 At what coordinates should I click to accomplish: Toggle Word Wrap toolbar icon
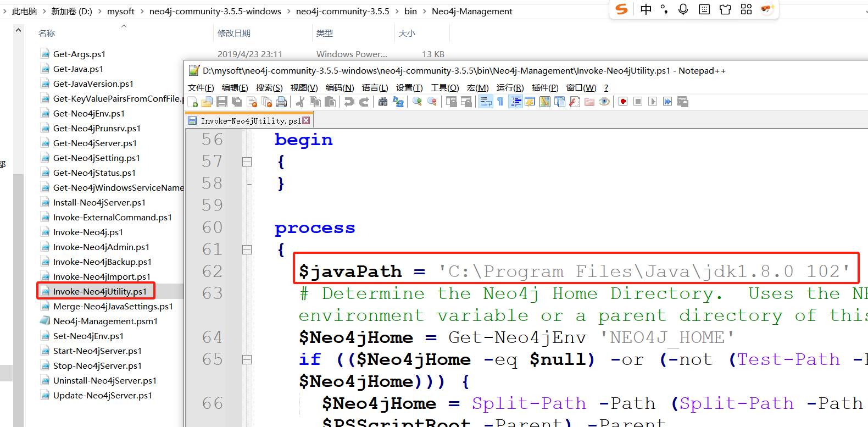point(486,102)
